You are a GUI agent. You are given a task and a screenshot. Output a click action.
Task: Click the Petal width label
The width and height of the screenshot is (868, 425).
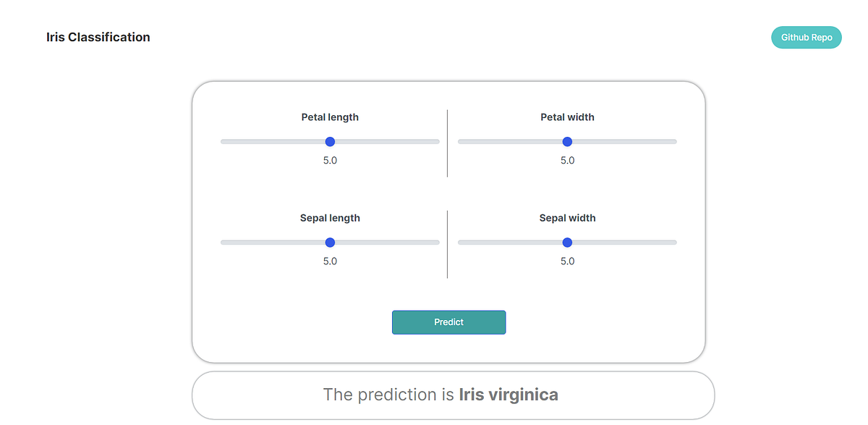click(x=567, y=117)
